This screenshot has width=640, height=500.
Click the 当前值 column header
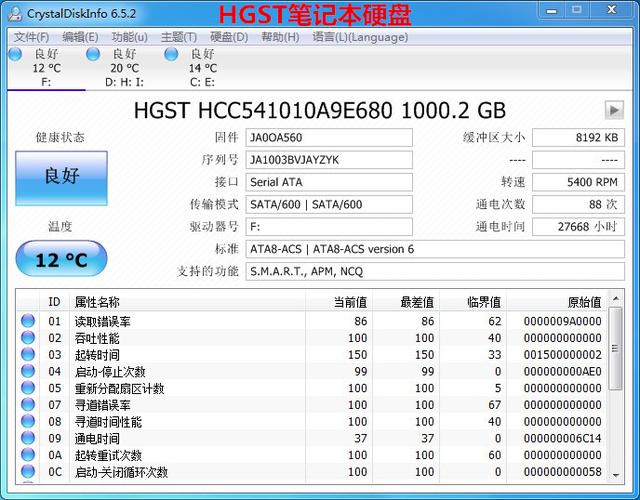339,302
